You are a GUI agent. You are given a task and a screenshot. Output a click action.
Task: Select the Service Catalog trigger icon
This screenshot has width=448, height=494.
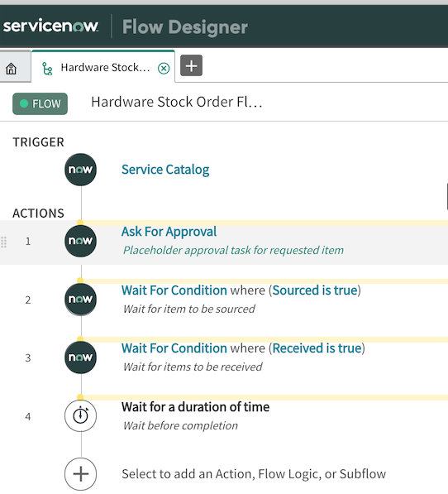coord(80,170)
